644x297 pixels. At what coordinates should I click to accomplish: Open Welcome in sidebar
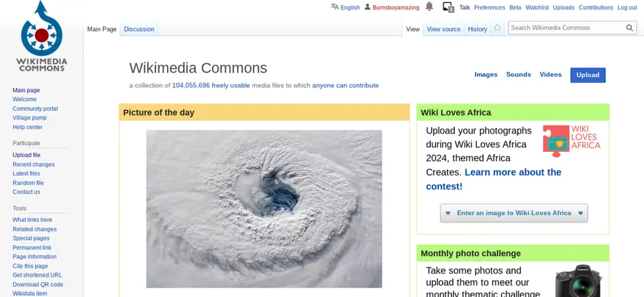[25, 99]
